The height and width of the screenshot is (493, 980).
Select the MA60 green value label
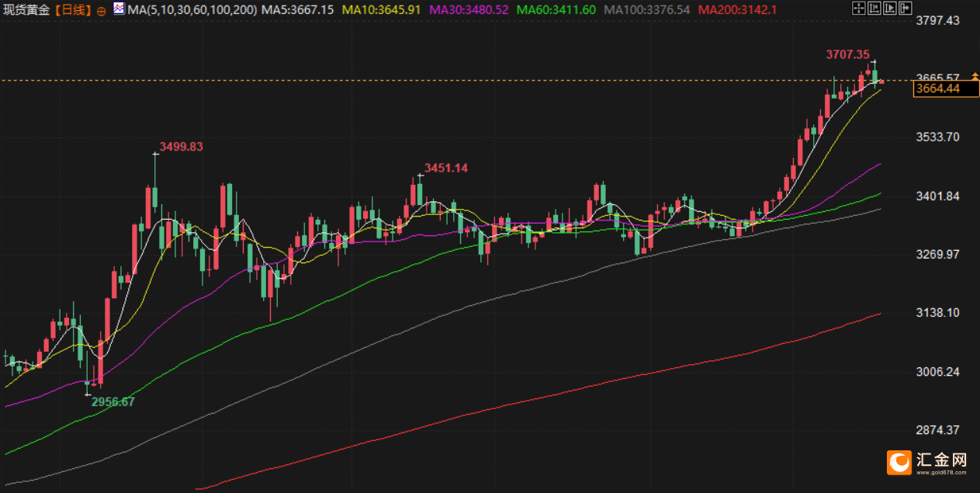[556, 10]
